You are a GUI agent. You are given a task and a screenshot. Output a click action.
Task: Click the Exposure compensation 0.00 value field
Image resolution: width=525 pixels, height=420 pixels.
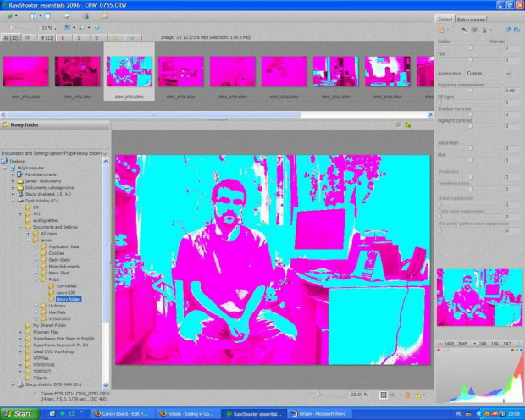click(x=511, y=91)
